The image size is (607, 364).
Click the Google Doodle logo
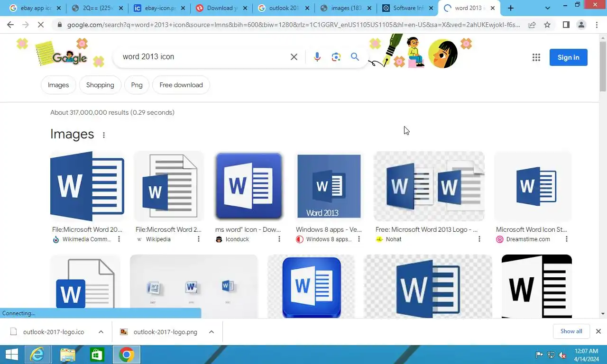pos(70,57)
